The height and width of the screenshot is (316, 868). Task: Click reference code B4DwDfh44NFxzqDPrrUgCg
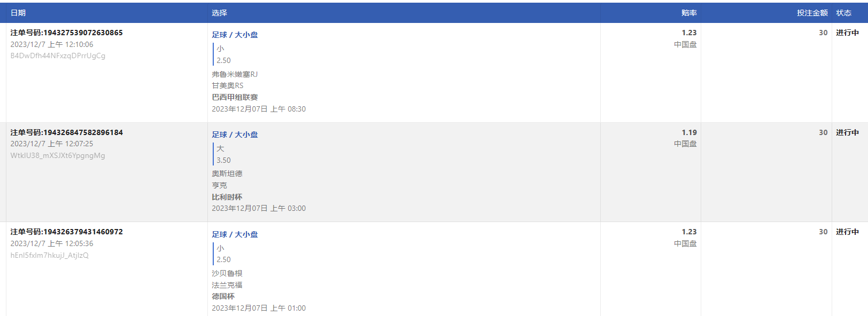[x=58, y=56]
